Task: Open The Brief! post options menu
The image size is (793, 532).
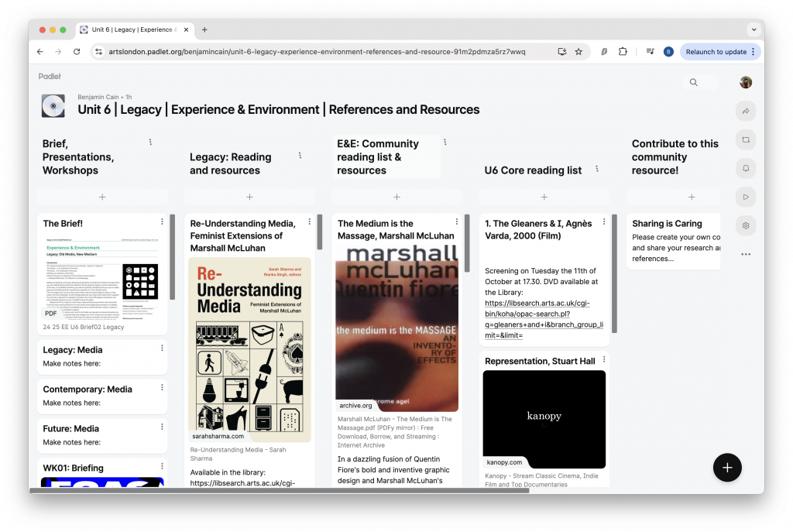Action: pyautogui.click(x=162, y=221)
